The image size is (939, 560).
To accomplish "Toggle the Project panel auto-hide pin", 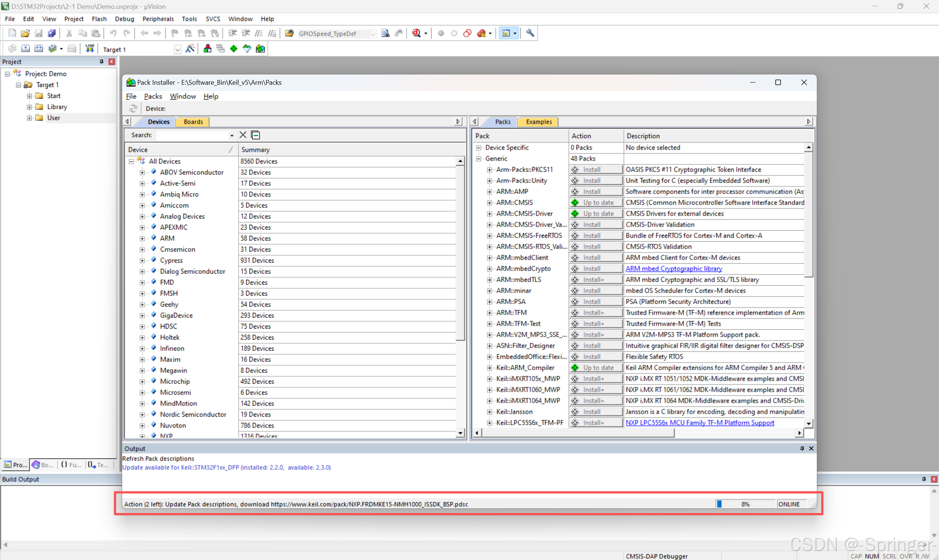I will click(x=101, y=62).
